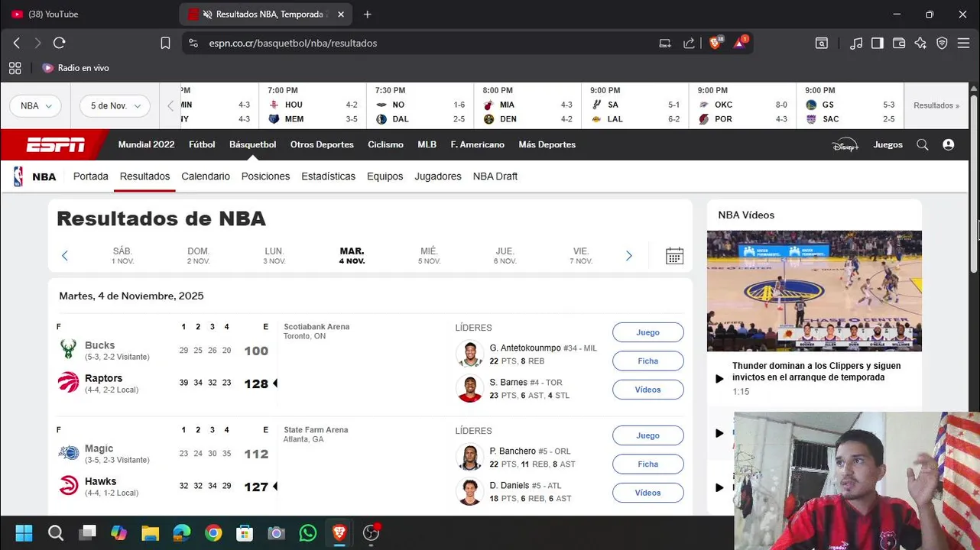This screenshot has height=550, width=980.
Task: Open Fútbol menu
Action: pos(202,144)
